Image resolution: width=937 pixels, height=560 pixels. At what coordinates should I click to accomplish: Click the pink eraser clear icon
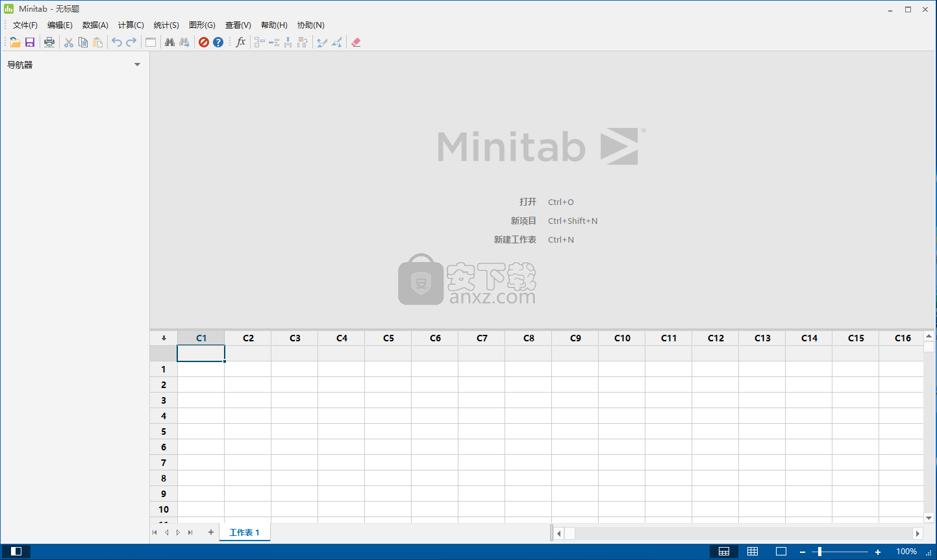click(x=356, y=42)
